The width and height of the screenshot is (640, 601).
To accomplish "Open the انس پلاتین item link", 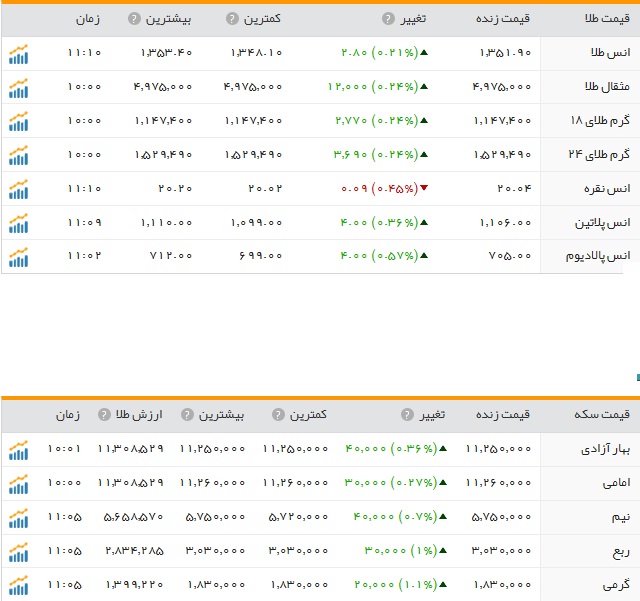I will [602, 223].
